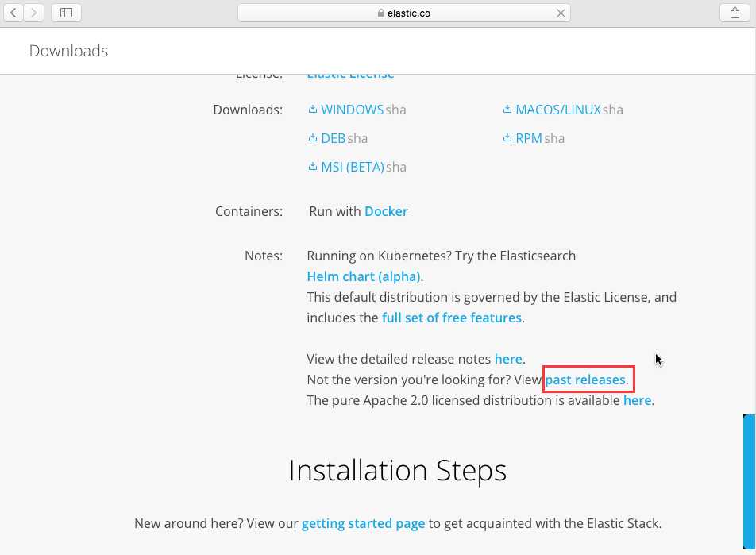Image resolution: width=756 pixels, height=555 pixels.
Task: Download the DEB package
Action: point(334,138)
